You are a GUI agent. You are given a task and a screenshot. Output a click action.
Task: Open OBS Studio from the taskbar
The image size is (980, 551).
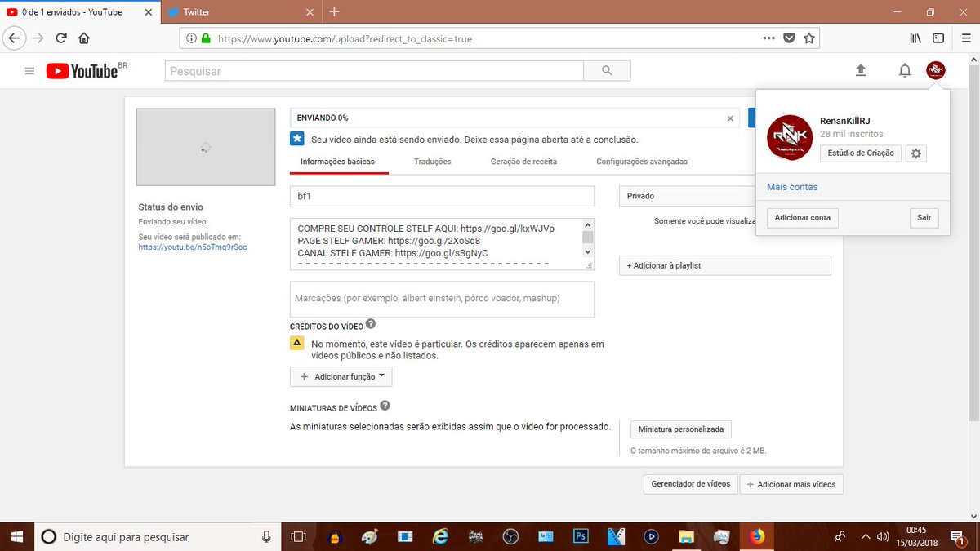[510, 536]
